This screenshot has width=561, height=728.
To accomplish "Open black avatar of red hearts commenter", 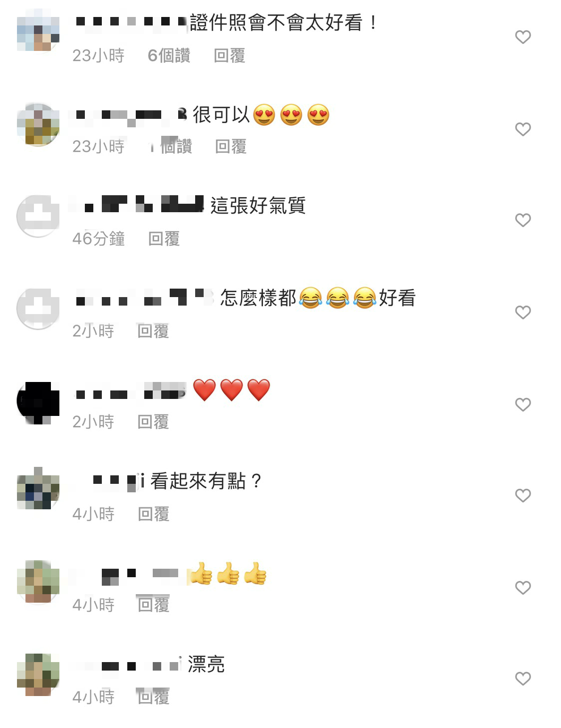I will point(38,403).
